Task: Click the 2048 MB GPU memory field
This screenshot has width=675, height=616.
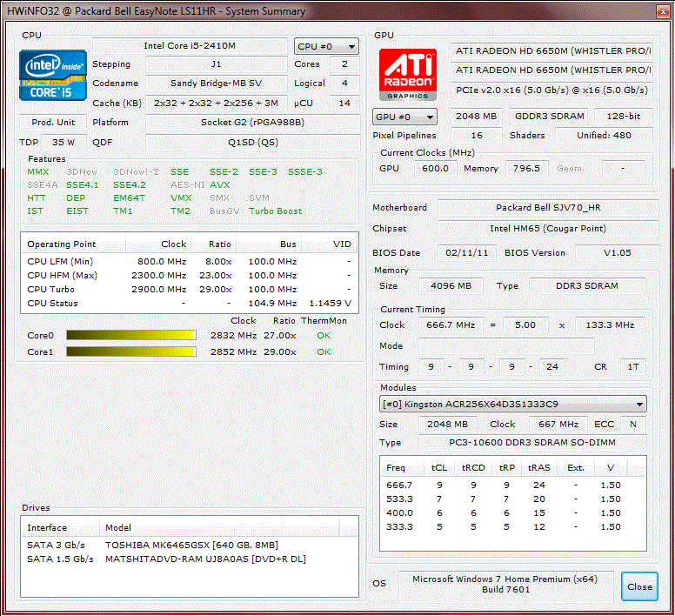Action: tap(476, 117)
